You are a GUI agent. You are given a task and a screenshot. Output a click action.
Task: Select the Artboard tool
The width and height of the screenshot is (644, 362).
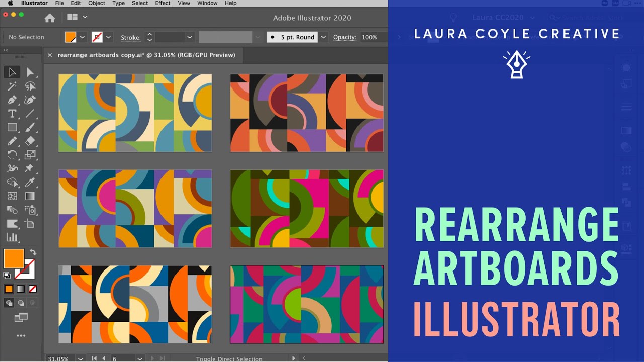30,224
